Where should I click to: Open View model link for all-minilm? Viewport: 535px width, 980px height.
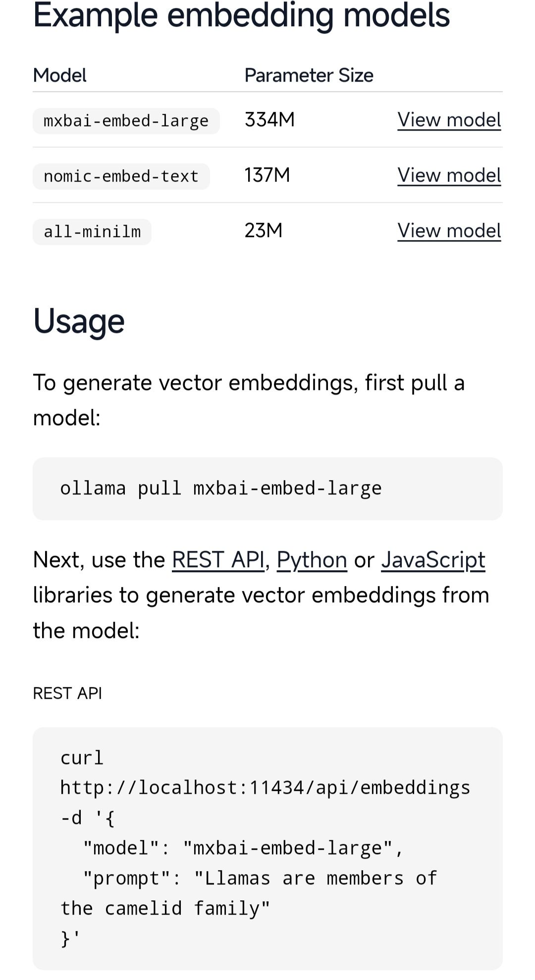tap(449, 231)
